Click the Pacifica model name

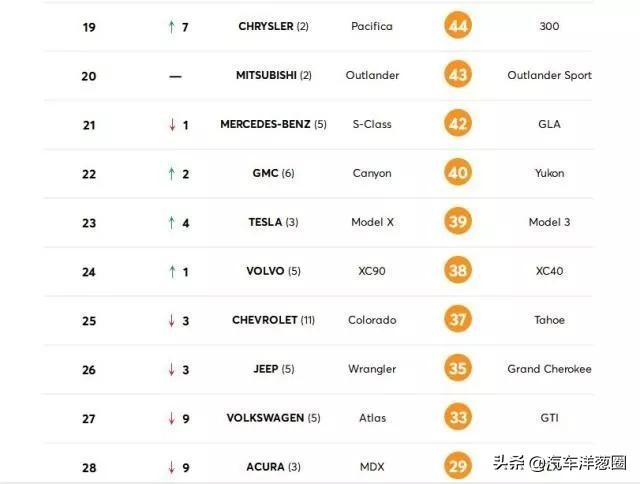coord(372,26)
